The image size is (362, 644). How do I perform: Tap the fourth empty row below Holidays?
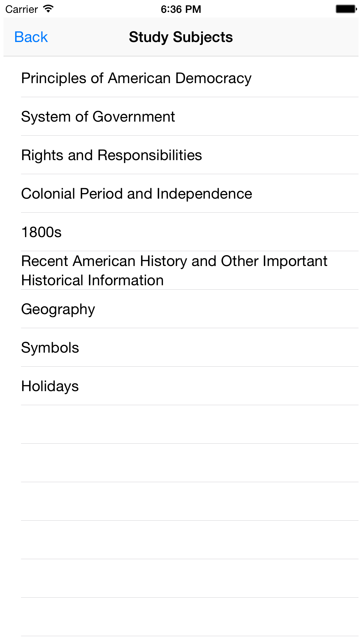pos(181,540)
